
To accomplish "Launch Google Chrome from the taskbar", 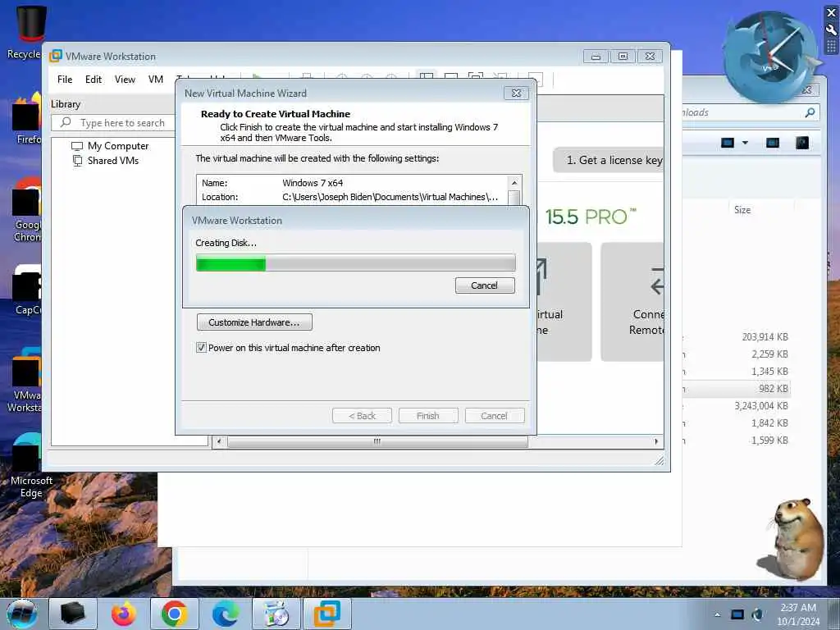I will (175, 614).
